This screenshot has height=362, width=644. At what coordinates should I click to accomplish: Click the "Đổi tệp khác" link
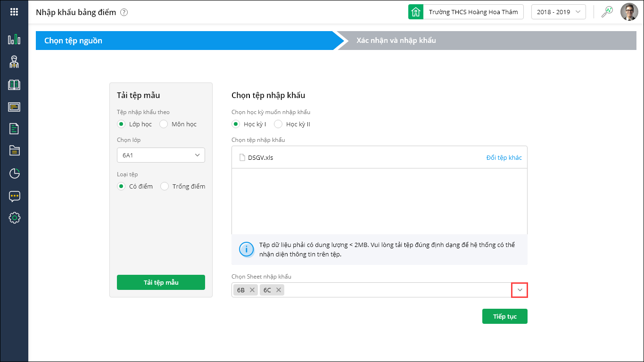tap(504, 157)
